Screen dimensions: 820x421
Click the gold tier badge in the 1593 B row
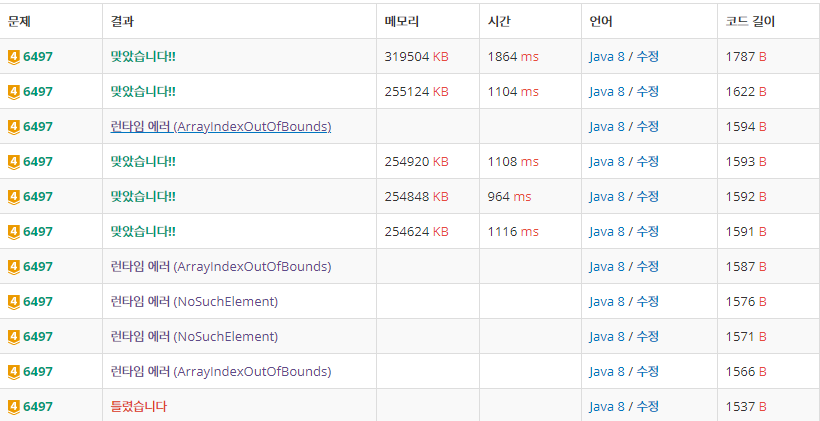(14, 162)
